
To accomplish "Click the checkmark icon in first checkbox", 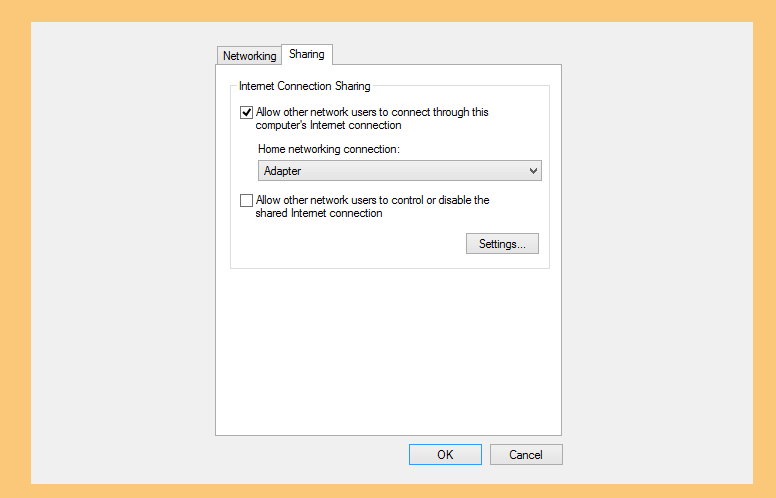I will (246, 112).
